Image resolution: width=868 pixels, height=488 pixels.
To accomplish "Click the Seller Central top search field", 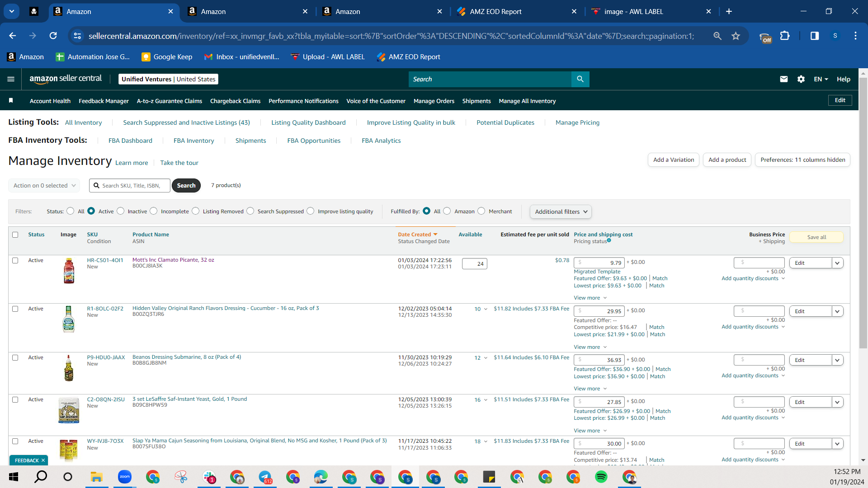I will pos(490,79).
